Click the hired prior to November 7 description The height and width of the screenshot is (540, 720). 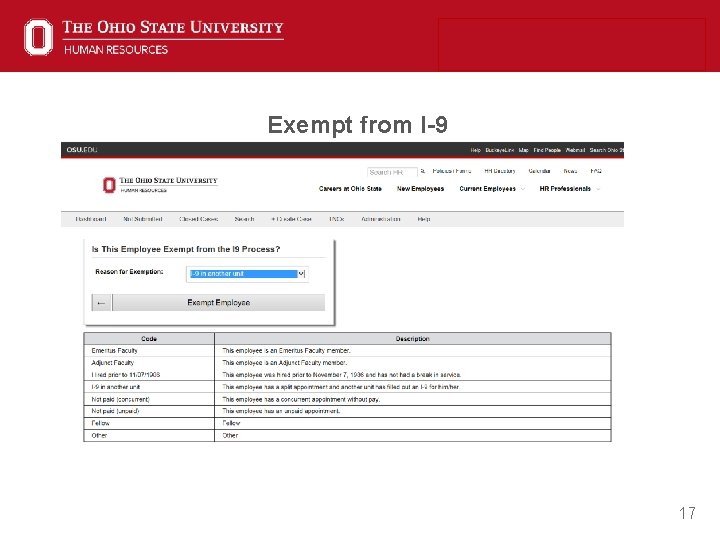342,375
